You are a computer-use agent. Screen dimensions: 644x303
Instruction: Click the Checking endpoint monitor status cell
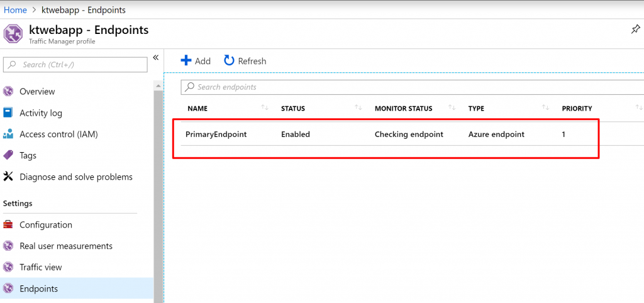pyautogui.click(x=409, y=135)
